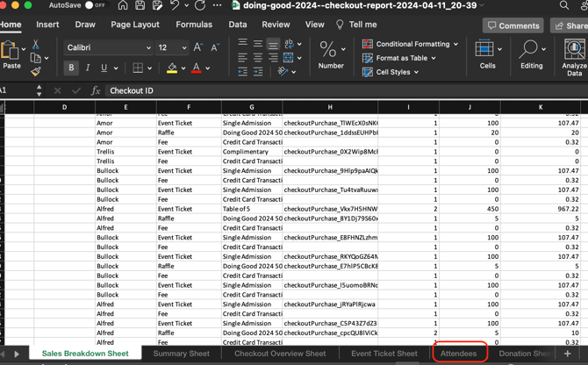This screenshot has height=365, width=588.
Task: Expand the Conditional Formatting dropdown
Action: (x=411, y=44)
